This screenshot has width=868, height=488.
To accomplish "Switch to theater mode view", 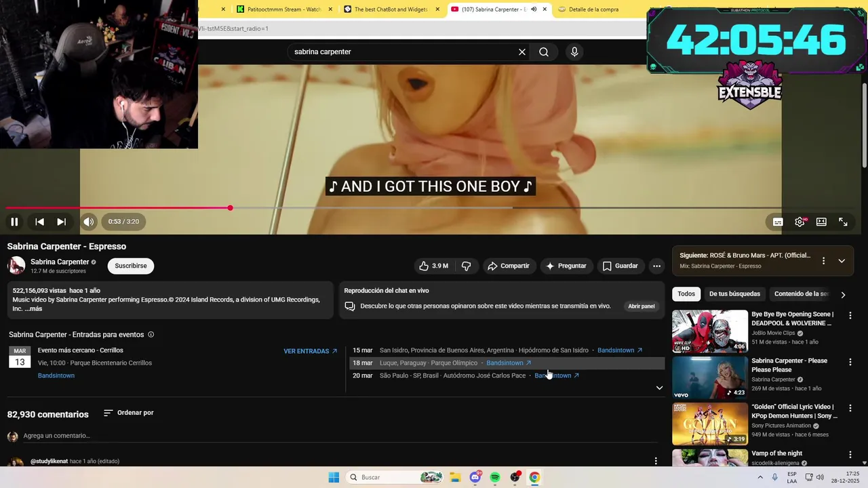I will pos(821,222).
